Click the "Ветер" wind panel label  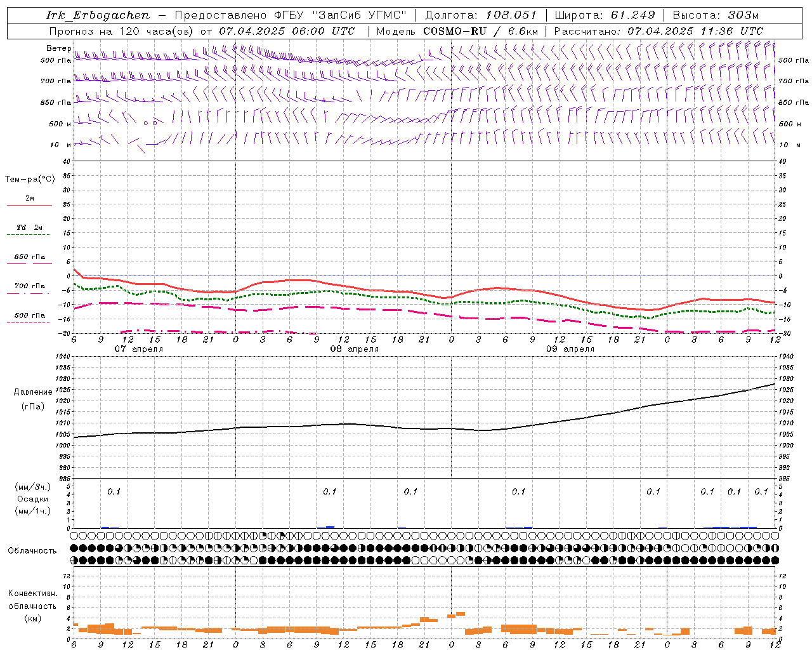click(x=59, y=48)
